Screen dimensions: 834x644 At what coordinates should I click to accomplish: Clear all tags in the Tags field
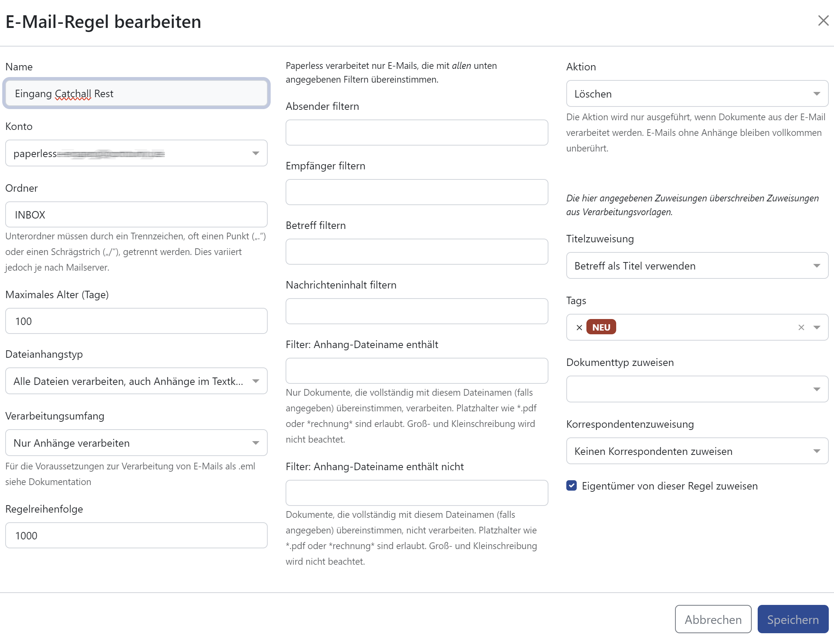point(801,328)
